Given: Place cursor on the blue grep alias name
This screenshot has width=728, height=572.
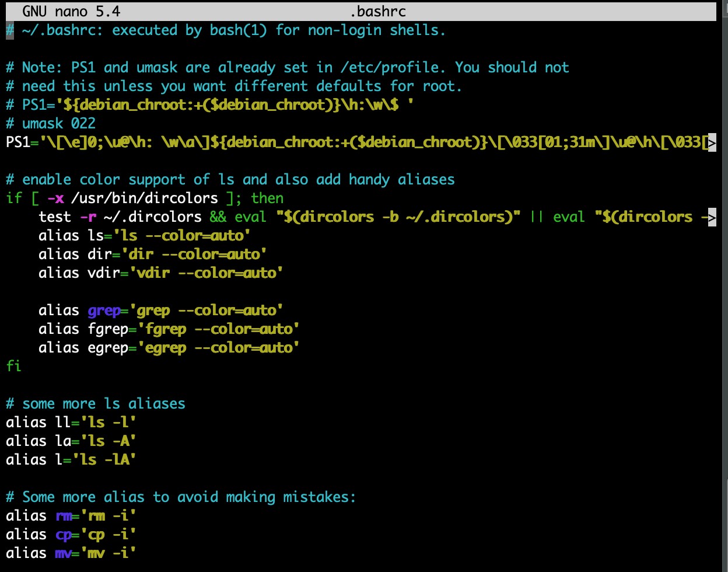Looking at the screenshot, I should click(x=104, y=310).
